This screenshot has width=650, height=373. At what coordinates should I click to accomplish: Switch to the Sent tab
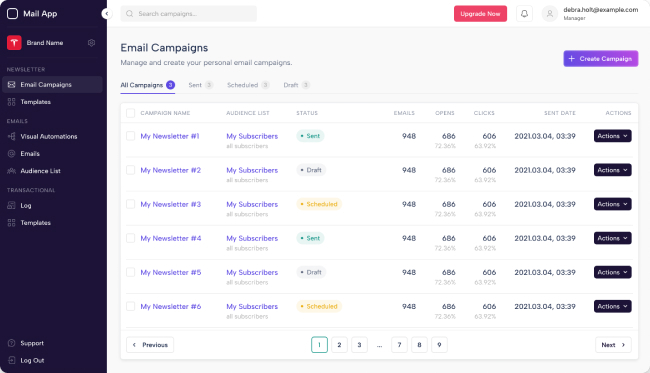point(201,85)
